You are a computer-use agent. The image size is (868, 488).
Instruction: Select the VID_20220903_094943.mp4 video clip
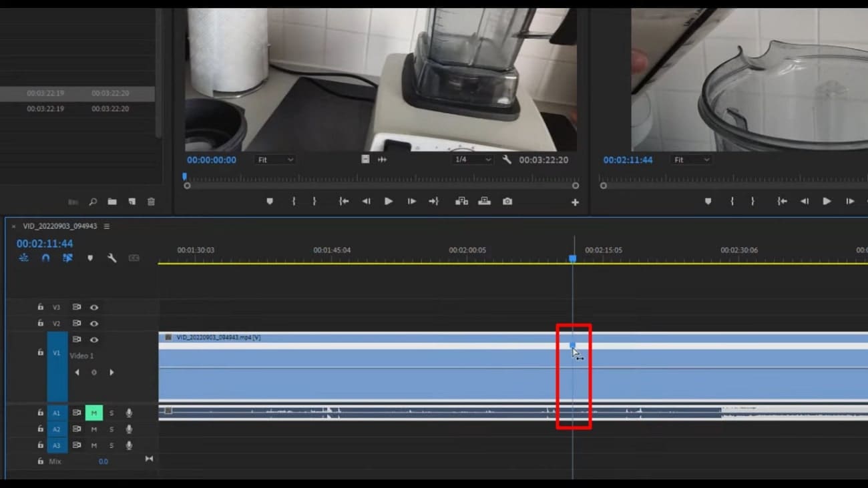[x=513, y=367]
